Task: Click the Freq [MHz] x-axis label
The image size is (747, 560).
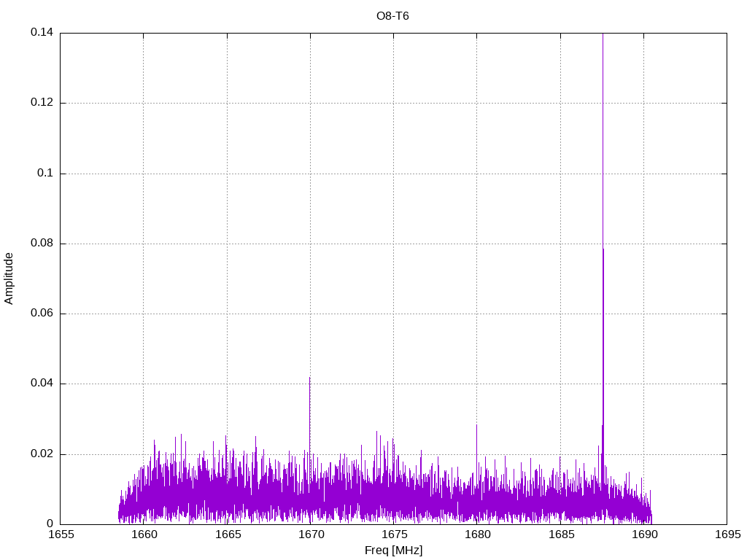Action: point(393,551)
